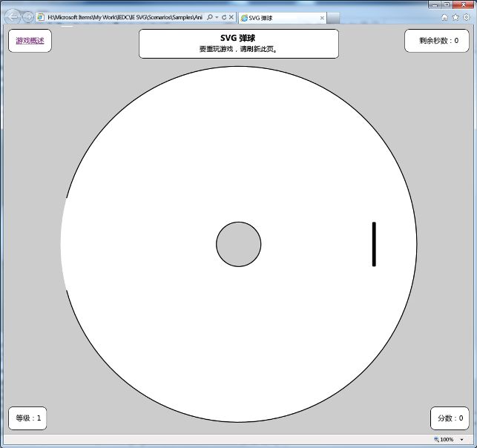The width and height of the screenshot is (477, 448).
Task: Click the small gray center circle
Action: 239,244
